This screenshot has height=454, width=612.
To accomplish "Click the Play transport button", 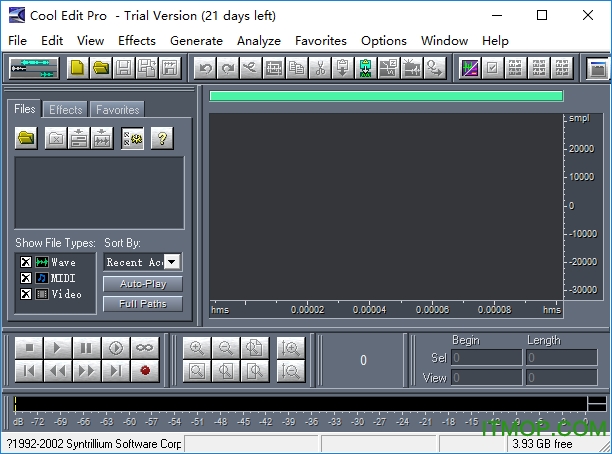I will pos(57,347).
